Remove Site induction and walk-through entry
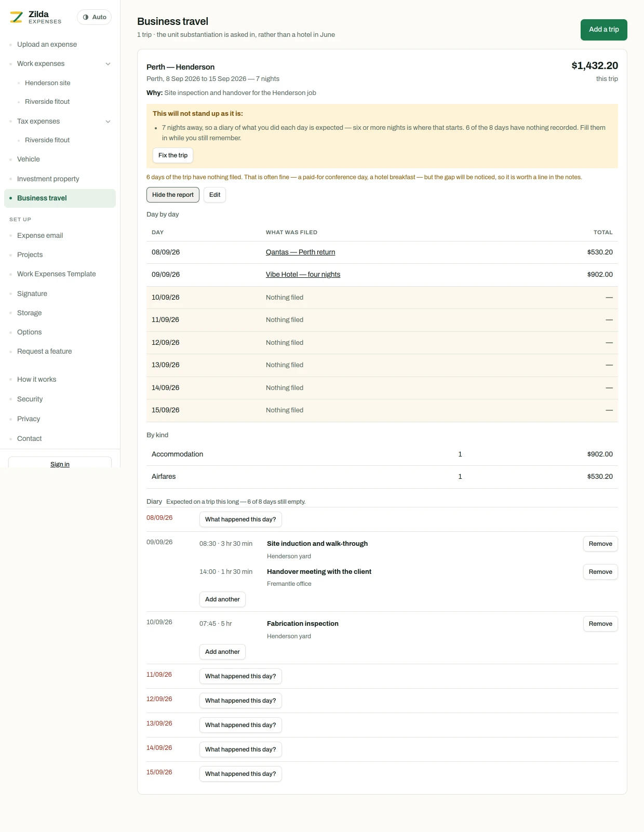 (x=600, y=544)
